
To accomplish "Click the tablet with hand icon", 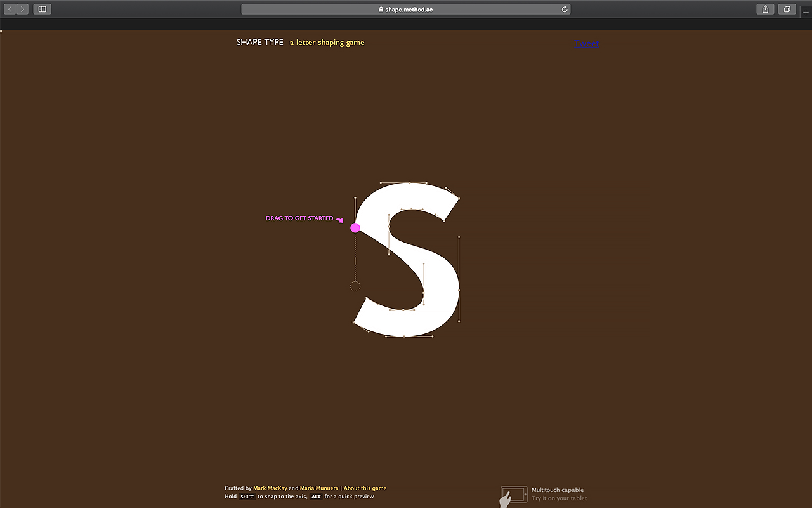I will click(x=513, y=495).
